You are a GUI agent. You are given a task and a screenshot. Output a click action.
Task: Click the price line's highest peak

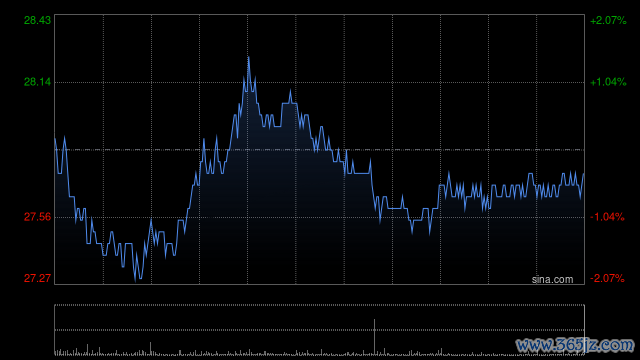point(248,58)
